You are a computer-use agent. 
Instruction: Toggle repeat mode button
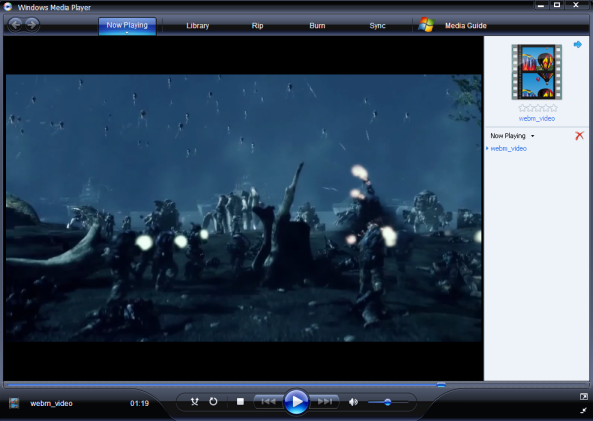tap(213, 401)
